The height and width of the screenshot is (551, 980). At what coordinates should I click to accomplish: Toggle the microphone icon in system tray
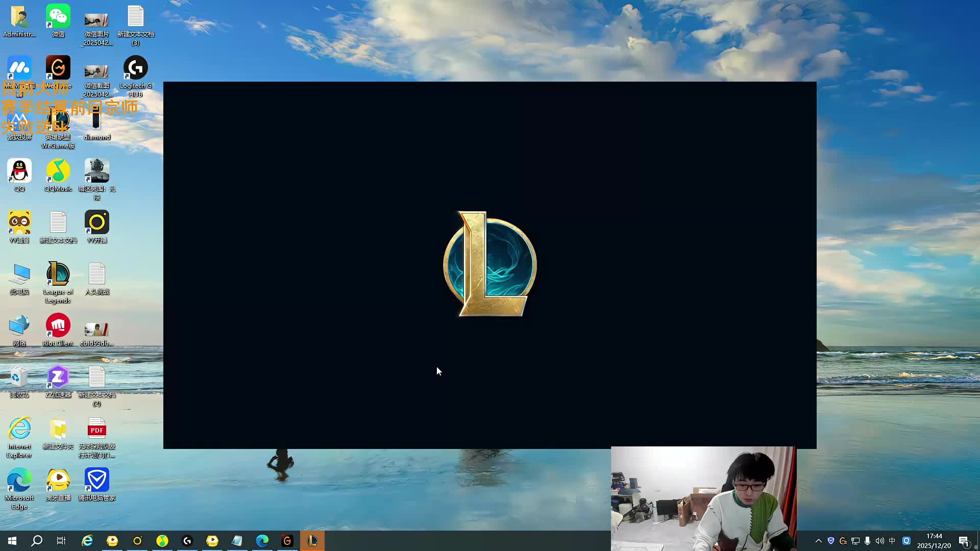[x=867, y=541]
